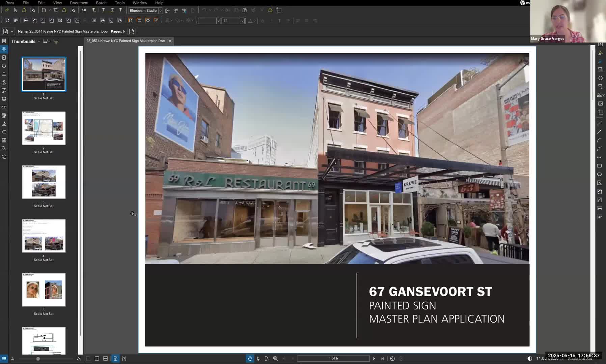Viewport: 606px width, 364px height.
Task: Open the Bluebeam Studio dropdown
Action: [160, 11]
